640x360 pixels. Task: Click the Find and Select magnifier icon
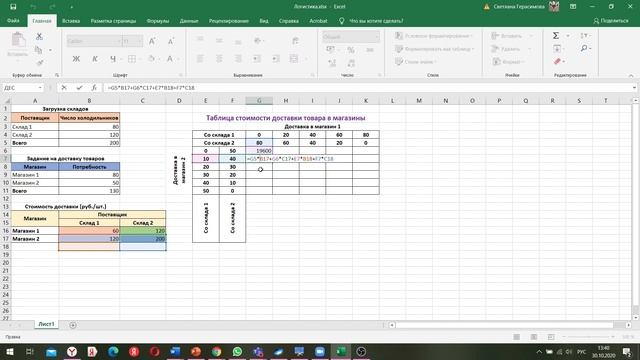click(584, 49)
